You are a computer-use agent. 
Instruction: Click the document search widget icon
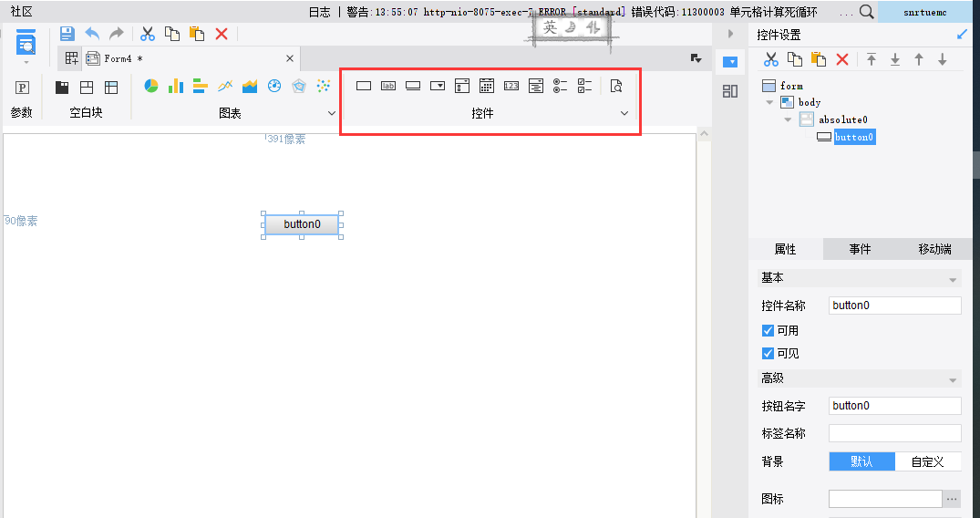(616, 86)
